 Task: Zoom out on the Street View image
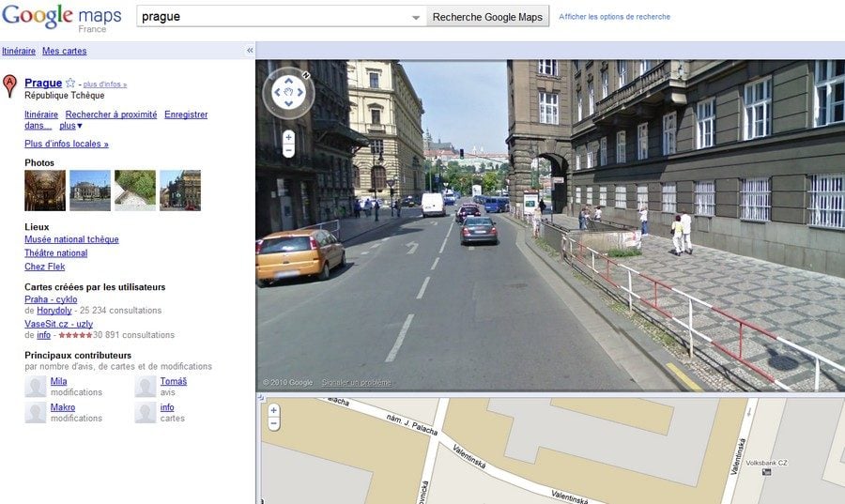coord(288,150)
